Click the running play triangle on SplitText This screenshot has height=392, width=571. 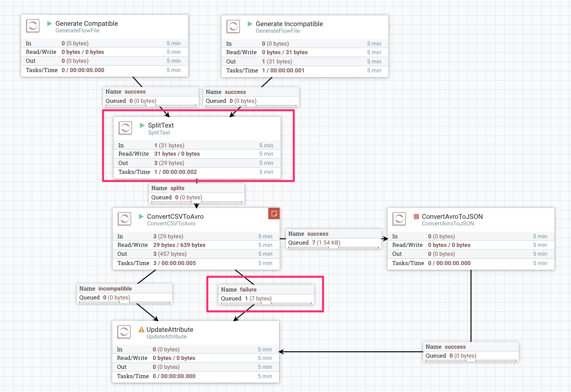[142, 125]
